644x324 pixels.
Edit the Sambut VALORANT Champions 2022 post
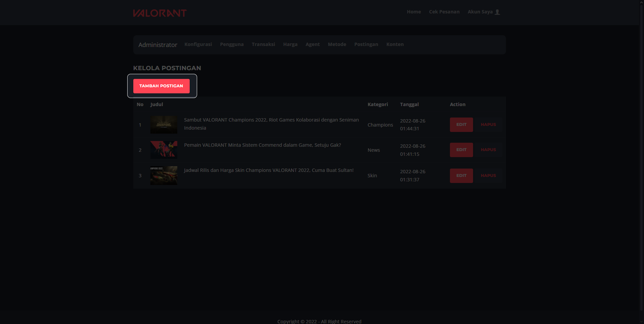pos(461,125)
